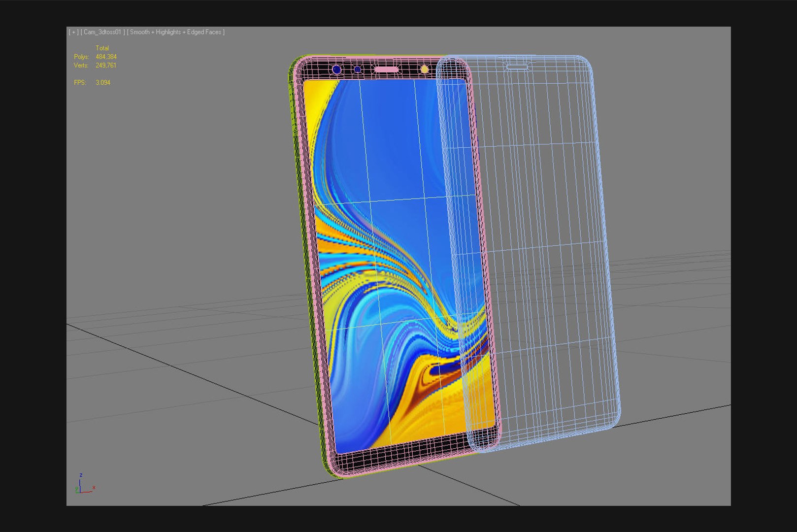The image size is (797, 532).
Task: Click the Polys count value 484,384
Action: pos(106,57)
